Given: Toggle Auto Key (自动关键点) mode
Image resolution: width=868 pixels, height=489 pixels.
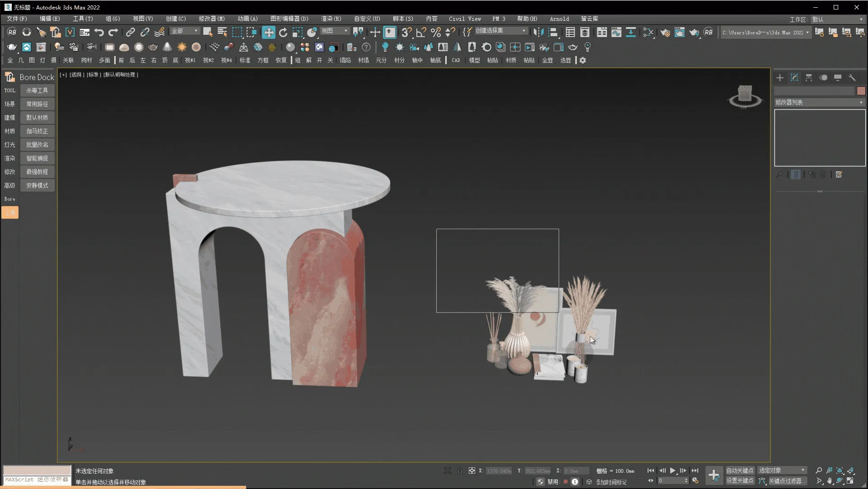Looking at the screenshot, I should coord(740,470).
